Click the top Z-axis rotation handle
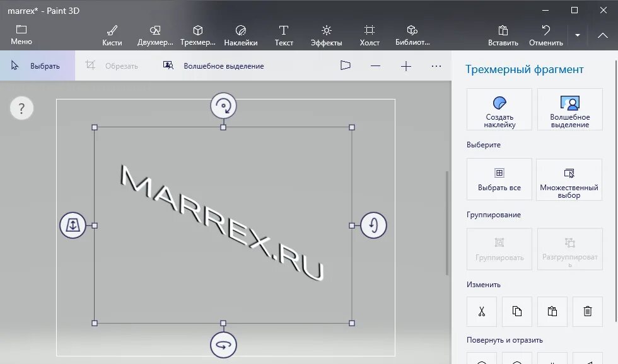The width and height of the screenshot is (618, 364). point(223,106)
